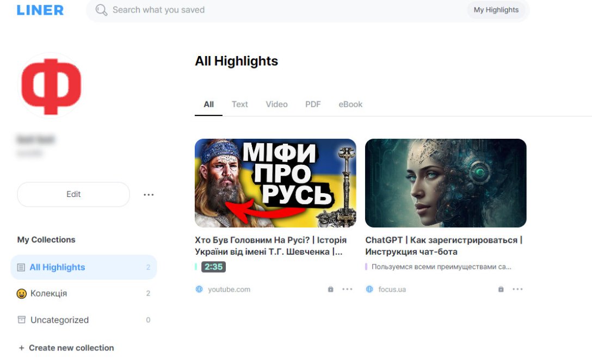Screen dimensions: 592x364
Task: Open the ChatGPT article thumbnail
Action: 446,183
